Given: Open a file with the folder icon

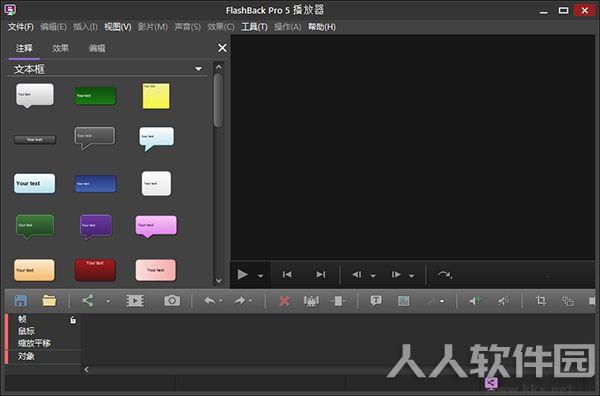Looking at the screenshot, I should click(49, 301).
